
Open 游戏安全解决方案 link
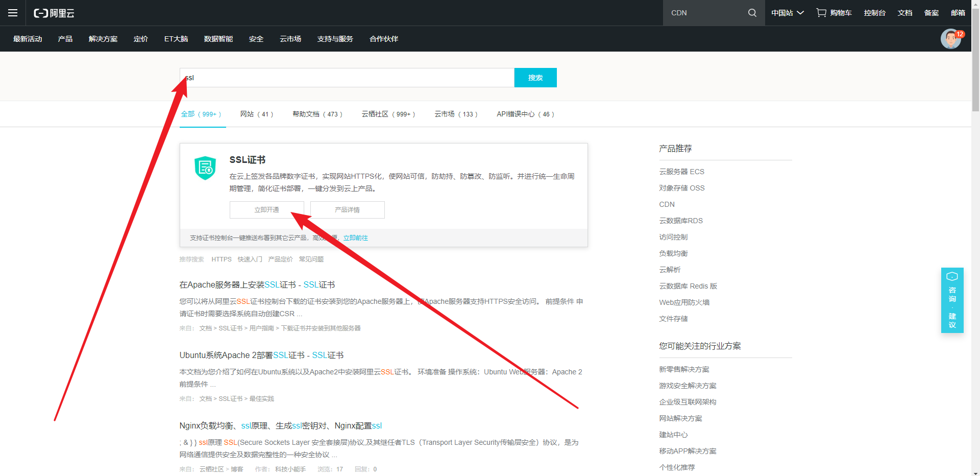pos(688,386)
